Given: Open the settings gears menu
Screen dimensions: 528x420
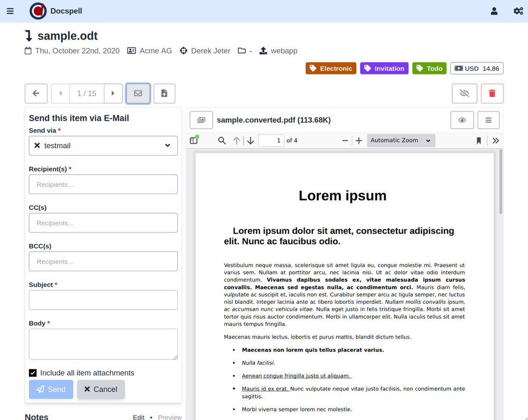Looking at the screenshot, I should [518, 11].
